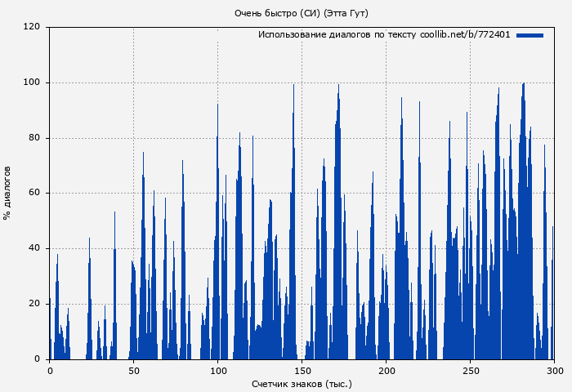572x392 pixels.
Task: Click the y-axis tick label 80
Action: click(x=34, y=138)
